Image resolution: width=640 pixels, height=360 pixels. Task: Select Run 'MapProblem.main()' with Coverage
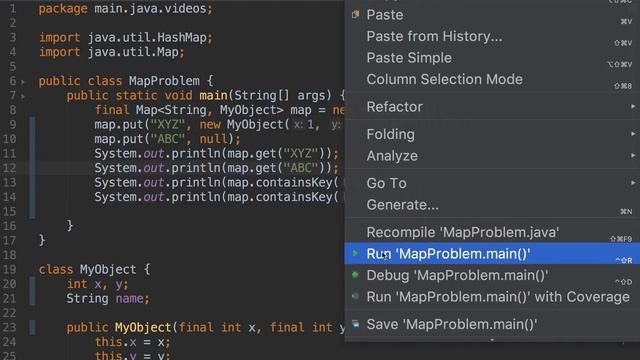tap(492, 297)
